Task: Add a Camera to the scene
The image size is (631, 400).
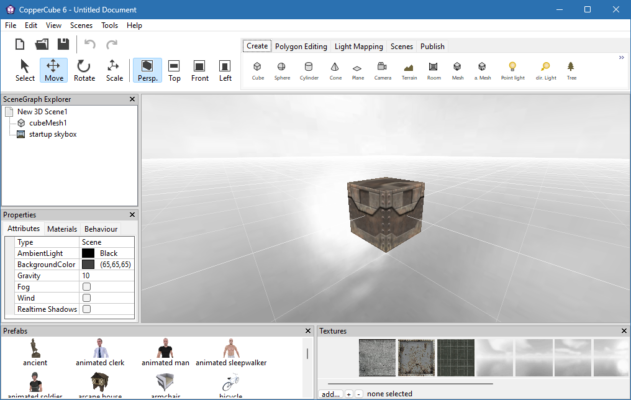Action: click(382, 71)
